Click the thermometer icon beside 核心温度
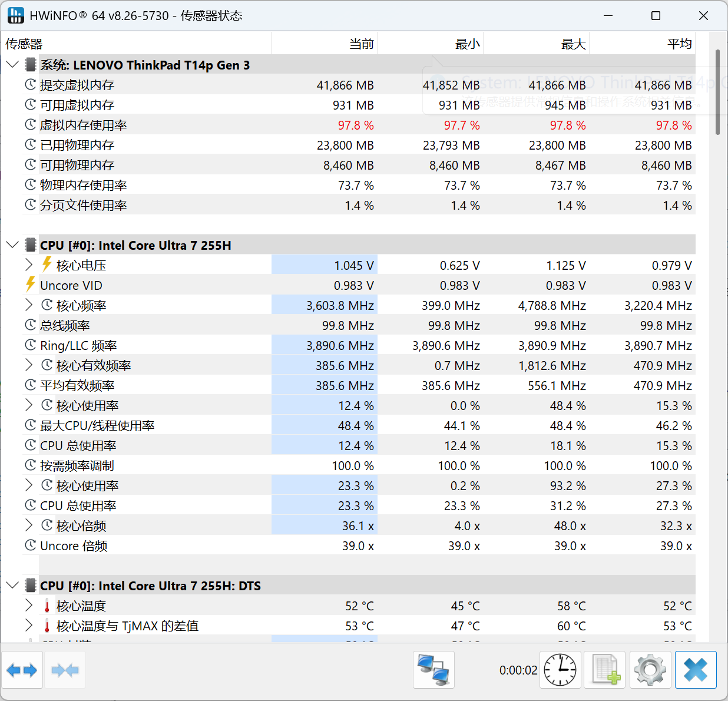Viewport: 728px width, 701px height. 47,606
